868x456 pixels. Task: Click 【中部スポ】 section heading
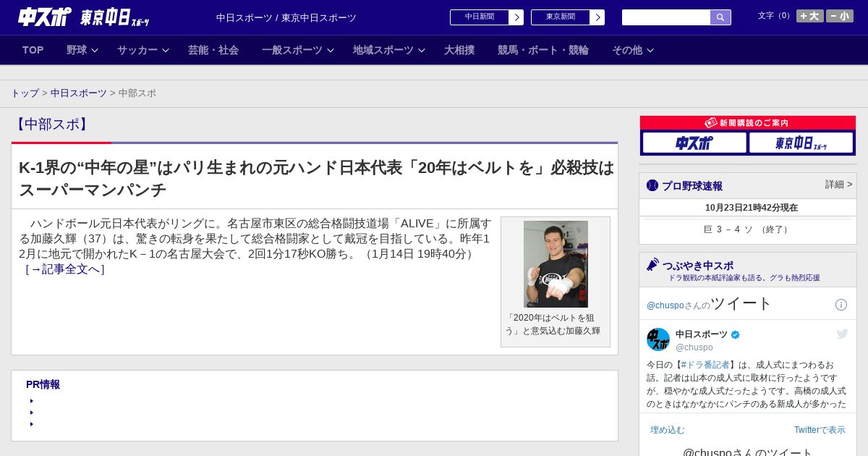(51, 124)
